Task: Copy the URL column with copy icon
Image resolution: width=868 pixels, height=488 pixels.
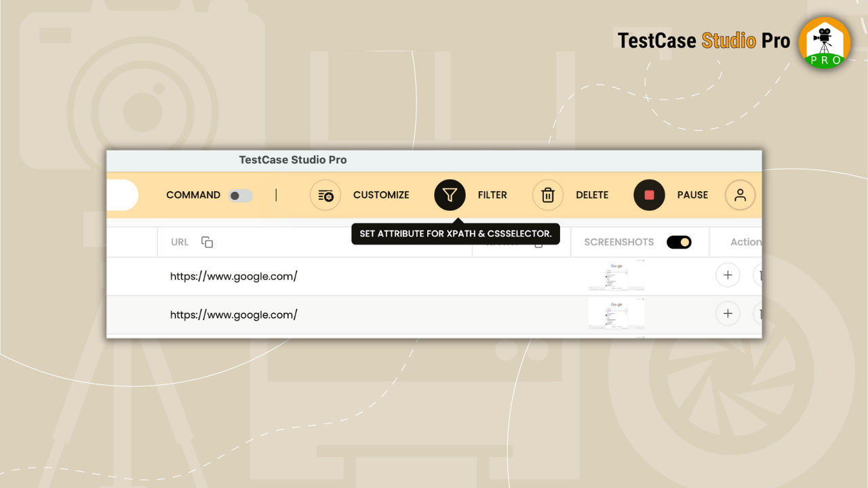Action: point(208,242)
